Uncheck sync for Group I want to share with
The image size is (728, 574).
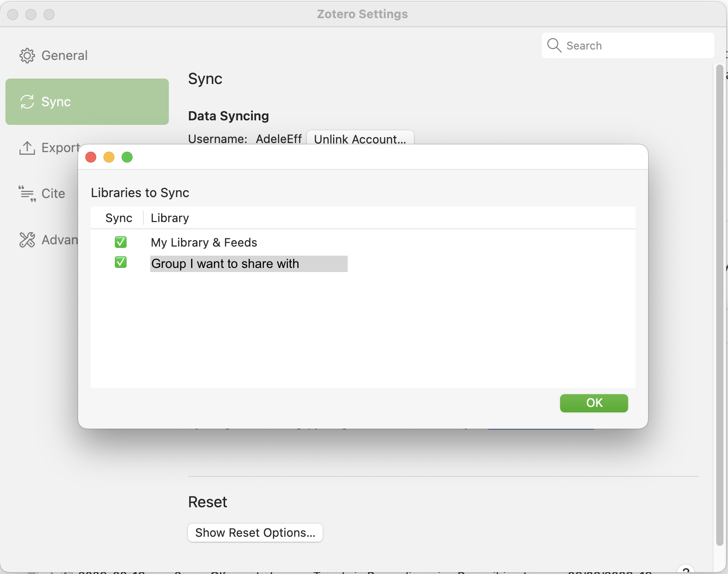click(x=121, y=262)
